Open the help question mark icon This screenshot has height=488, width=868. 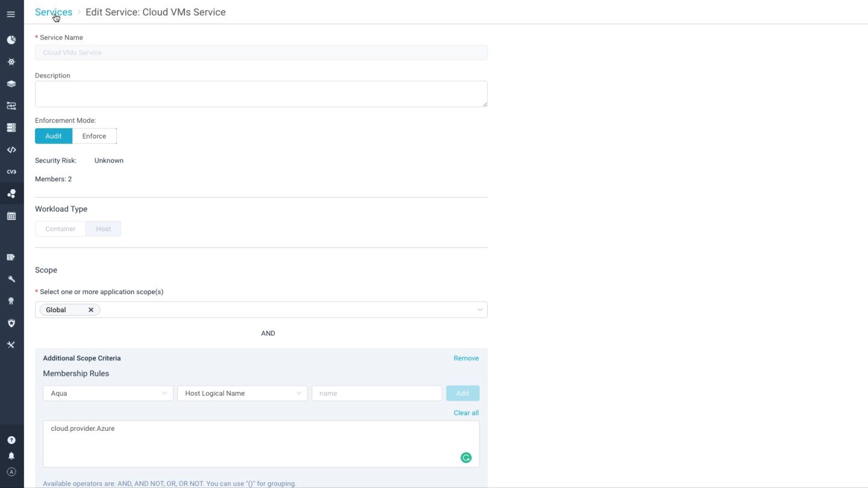click(11, 440)
